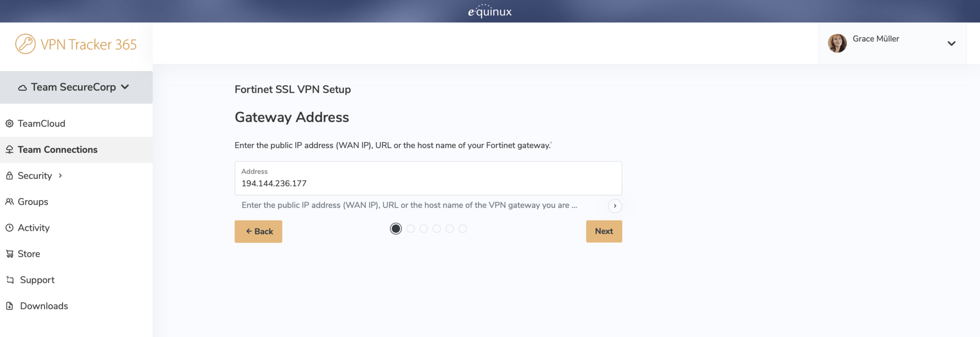Click Grace Müller's profile avatar
The height and width of the screenshot is (337, 980).
837,43
